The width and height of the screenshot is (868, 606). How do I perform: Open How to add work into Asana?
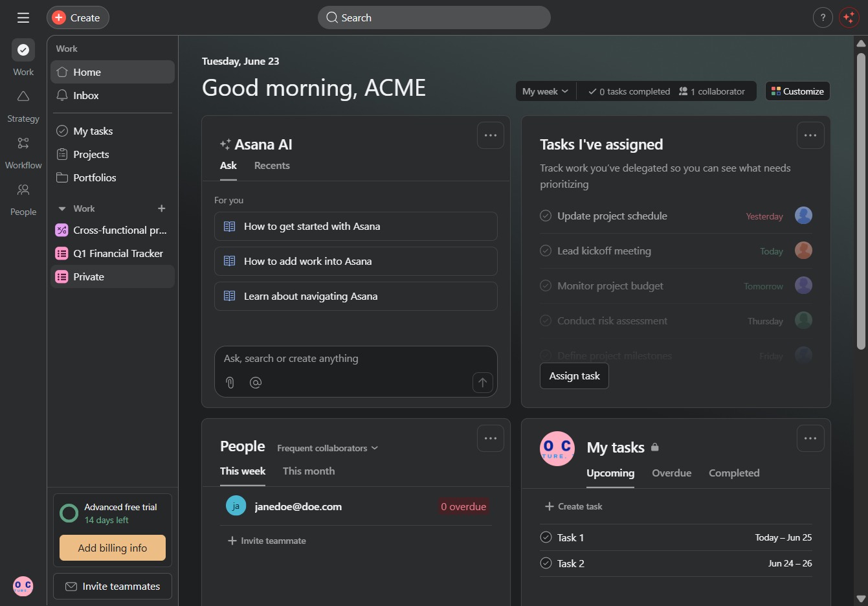(x=356, y=261)
